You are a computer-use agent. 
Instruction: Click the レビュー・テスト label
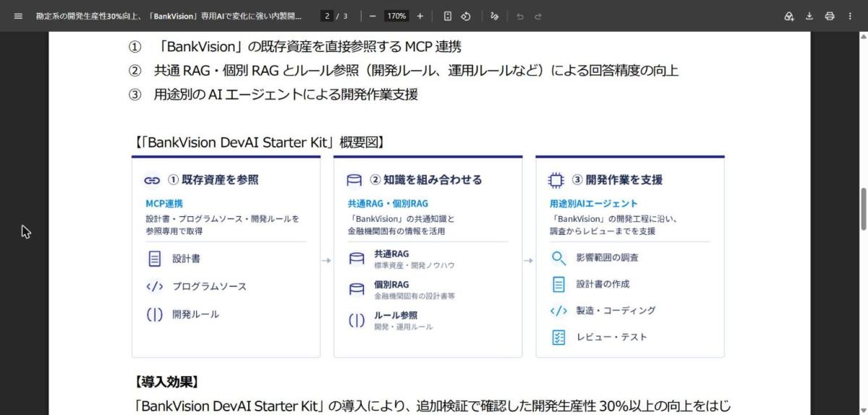coord(612,337)
